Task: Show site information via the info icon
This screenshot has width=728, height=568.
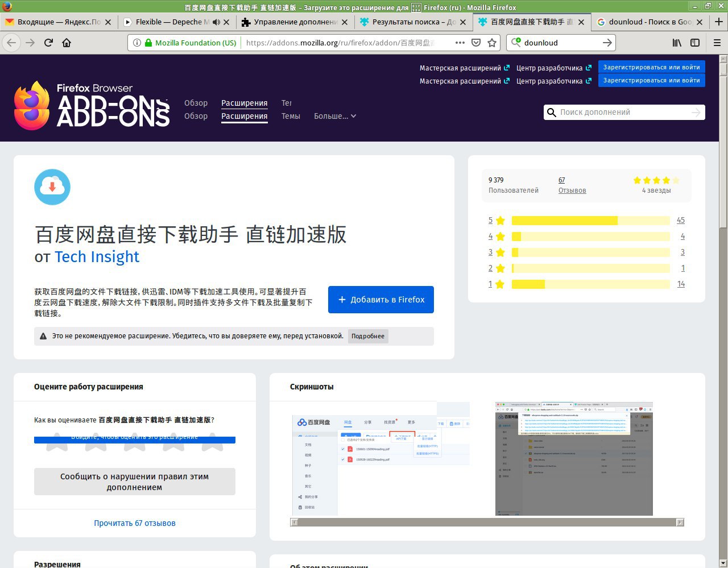Action: pos(136,43)
